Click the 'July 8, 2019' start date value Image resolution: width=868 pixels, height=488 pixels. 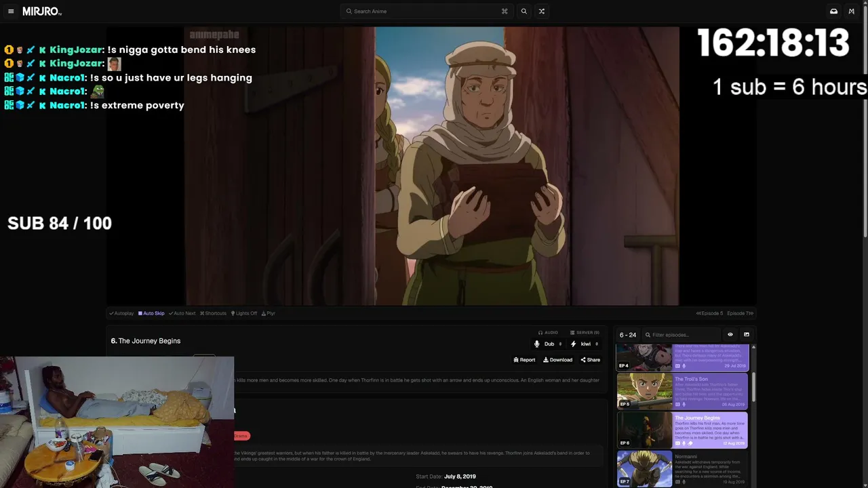(460, 476)
